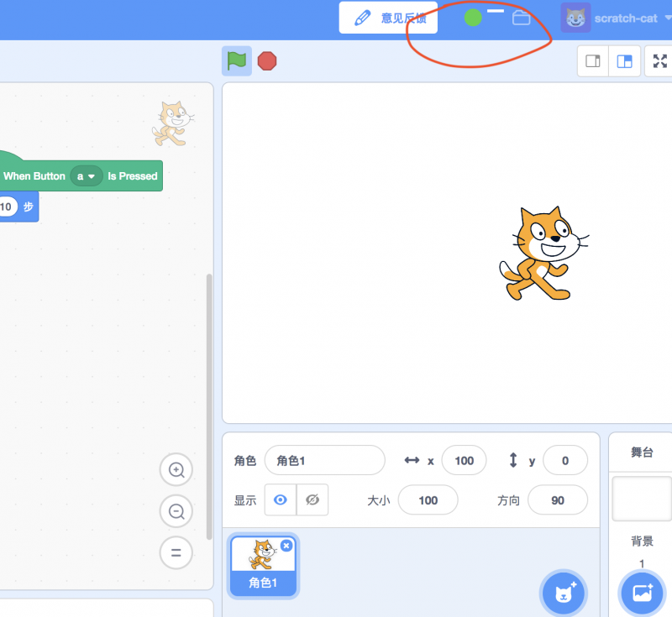672x617 pixels.
Task: Open the button 'a' dropdown in the hat block
Action: (87, 176)
